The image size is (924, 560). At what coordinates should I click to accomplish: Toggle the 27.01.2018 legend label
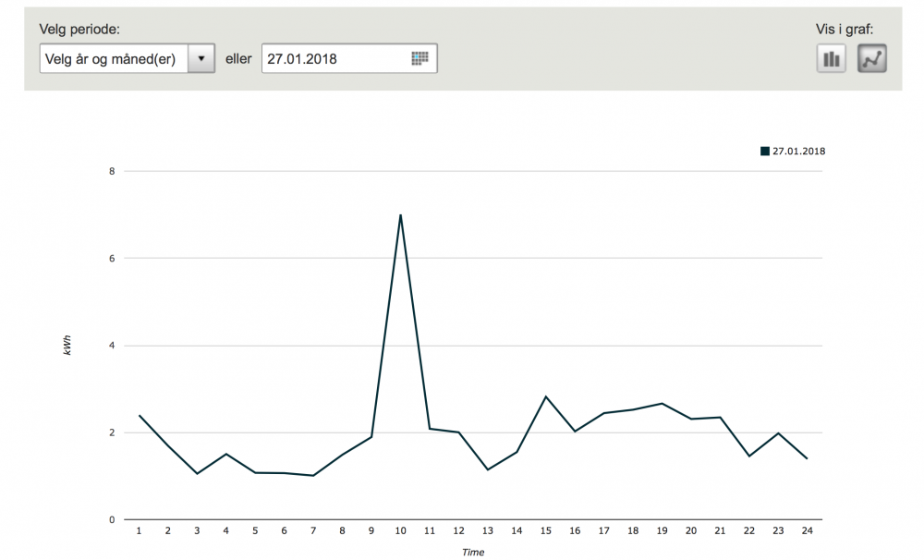798,151
